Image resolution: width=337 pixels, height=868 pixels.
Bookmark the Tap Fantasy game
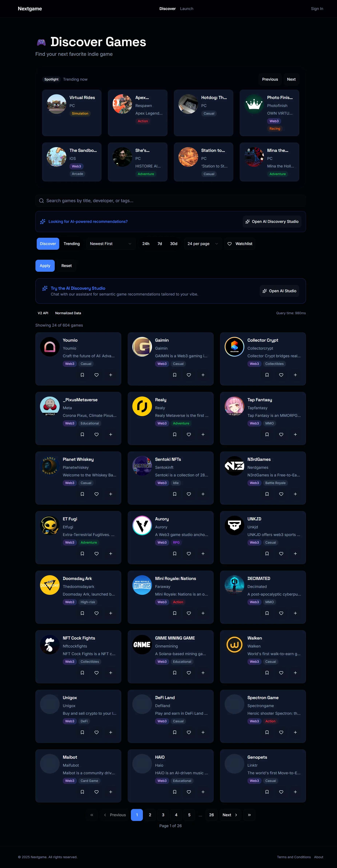[x=267, y=434]
